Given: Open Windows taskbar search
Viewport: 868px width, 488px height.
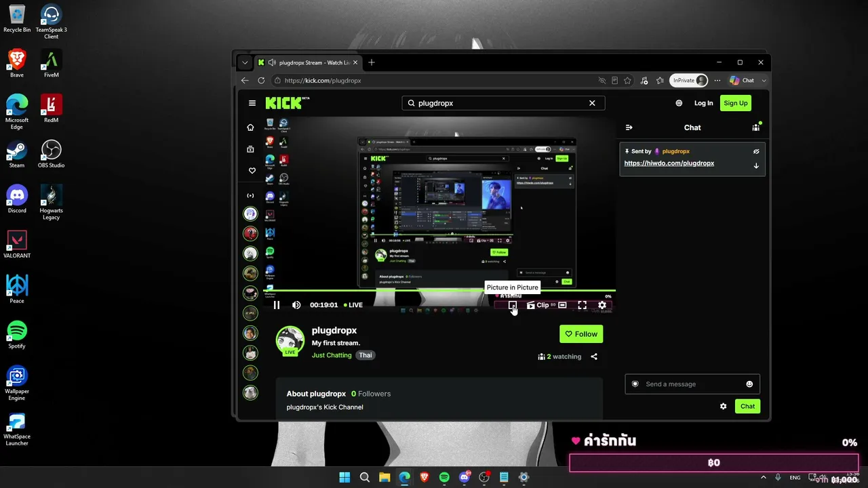Looking at the screenshot, I should (365, 477).
